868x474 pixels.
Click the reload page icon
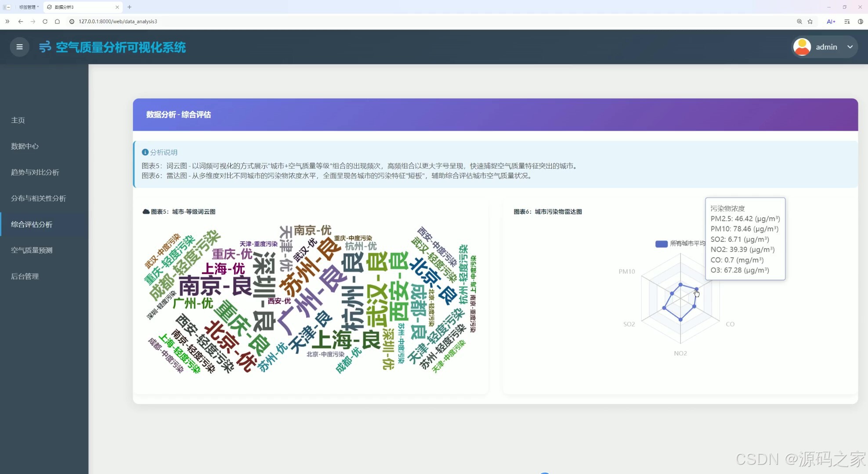pyautogui.click(x=45, y=21)
